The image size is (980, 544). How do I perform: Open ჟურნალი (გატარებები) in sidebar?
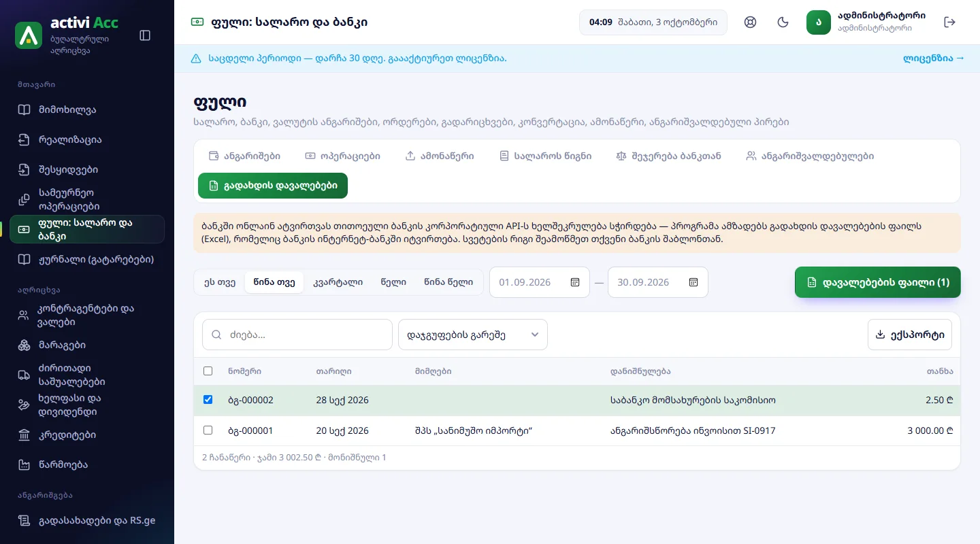(87, 259)
